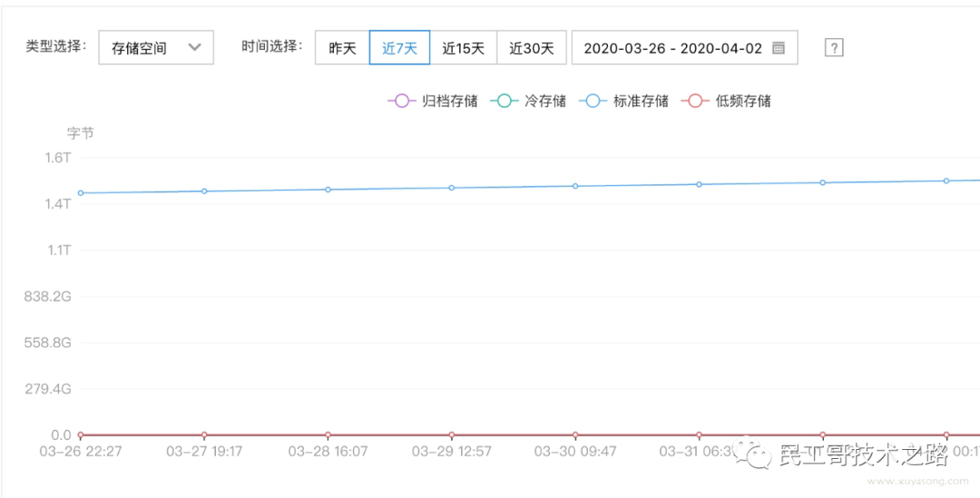
Task: Toggle 标准存储 legend series
Action: pyautogui.click(x=623, y=101)
